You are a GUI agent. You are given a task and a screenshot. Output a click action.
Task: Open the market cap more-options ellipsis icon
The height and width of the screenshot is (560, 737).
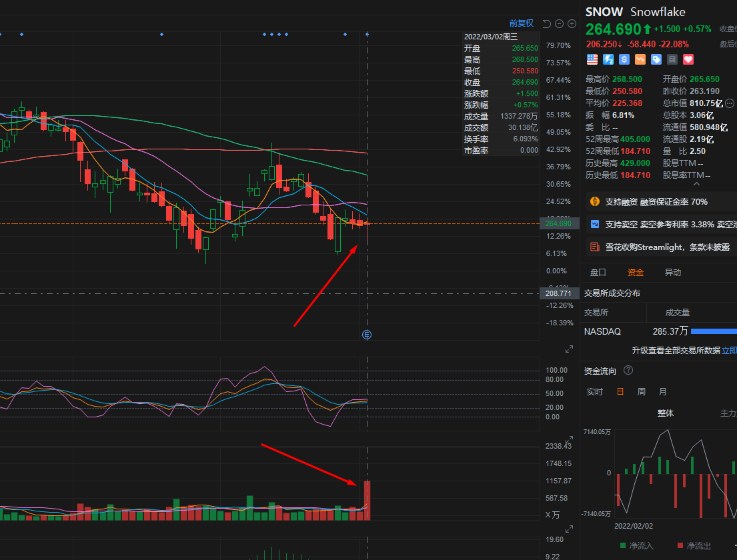(730, 103)
